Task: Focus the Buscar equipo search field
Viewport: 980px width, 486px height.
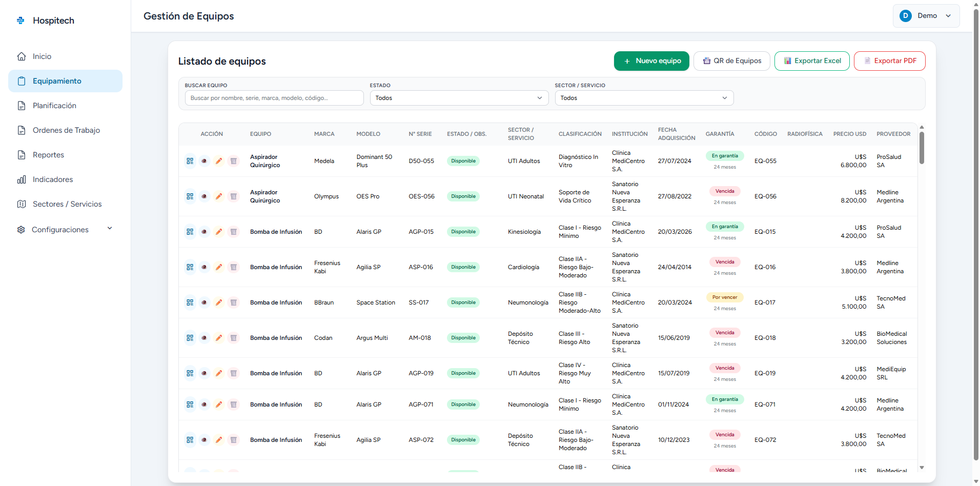Action: point(274,98)
